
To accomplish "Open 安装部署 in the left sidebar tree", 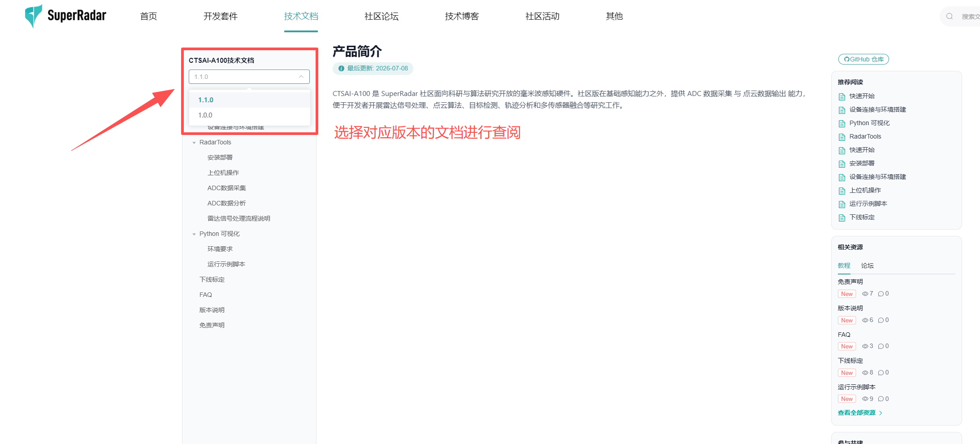I will [220, 157].
